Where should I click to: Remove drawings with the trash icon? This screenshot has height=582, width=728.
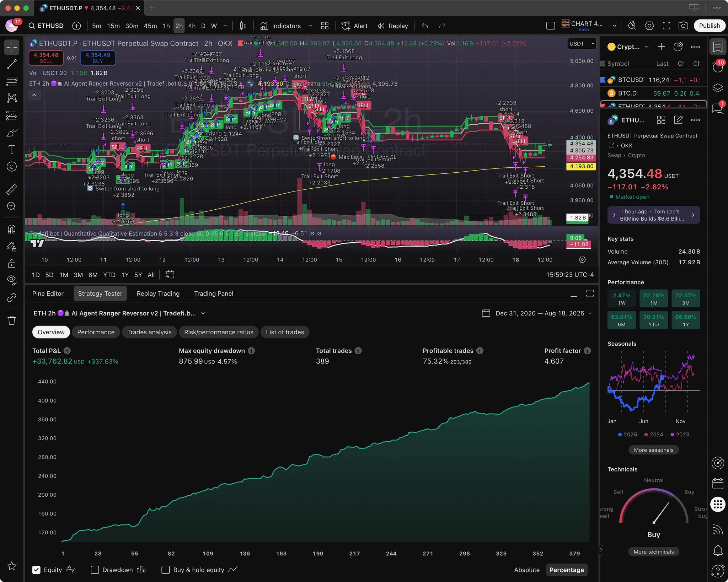tap(12, 320)
